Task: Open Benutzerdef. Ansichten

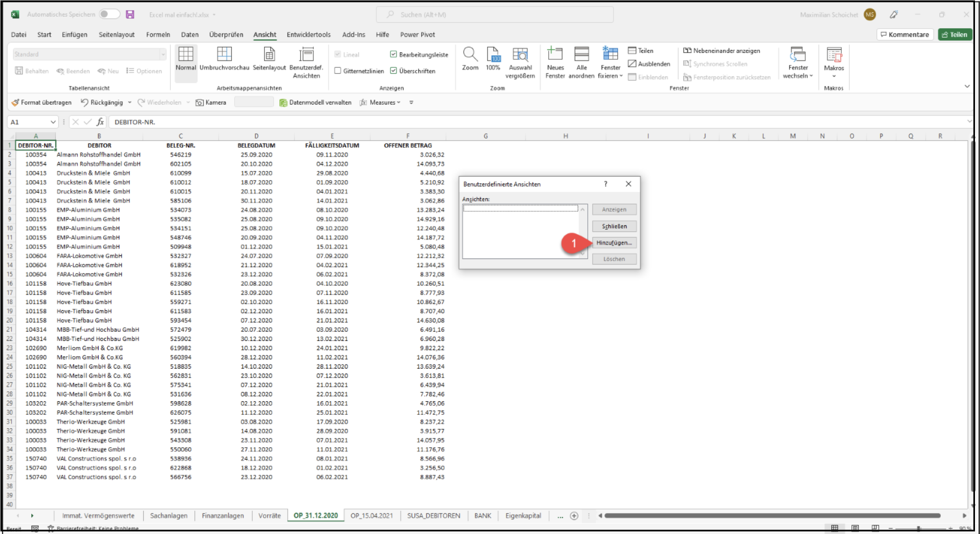Action: coord(306,62)
